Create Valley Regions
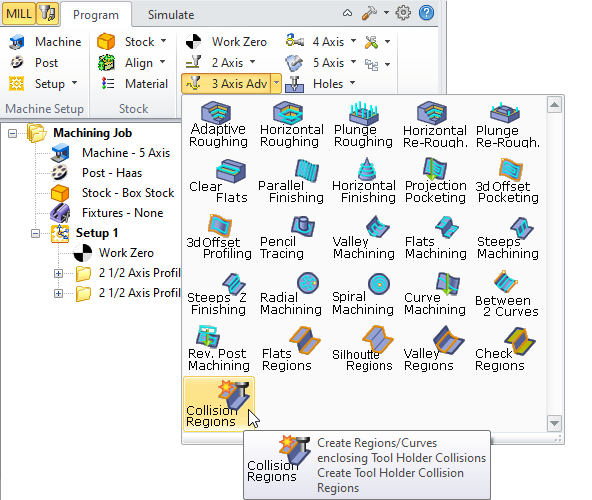This screenshot has width=592, height=500. point(435,349)
